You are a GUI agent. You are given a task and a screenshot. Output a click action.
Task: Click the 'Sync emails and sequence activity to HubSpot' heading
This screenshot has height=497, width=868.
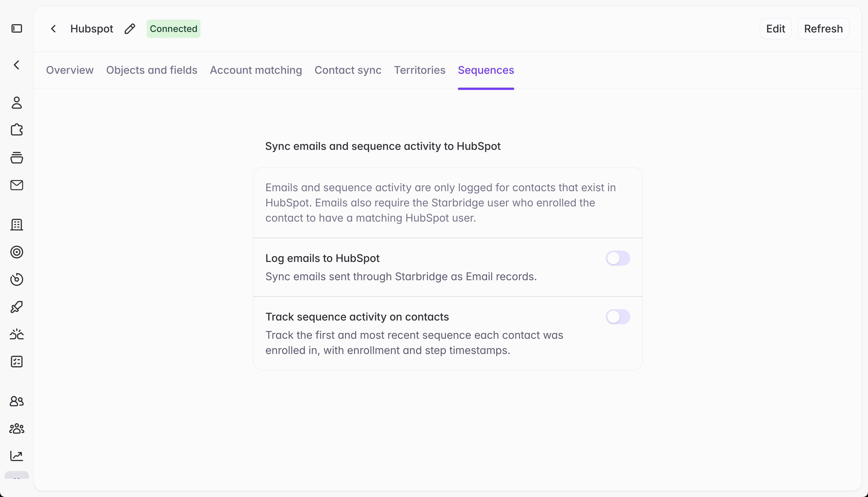pyautogui.click(x=383, y=146)
